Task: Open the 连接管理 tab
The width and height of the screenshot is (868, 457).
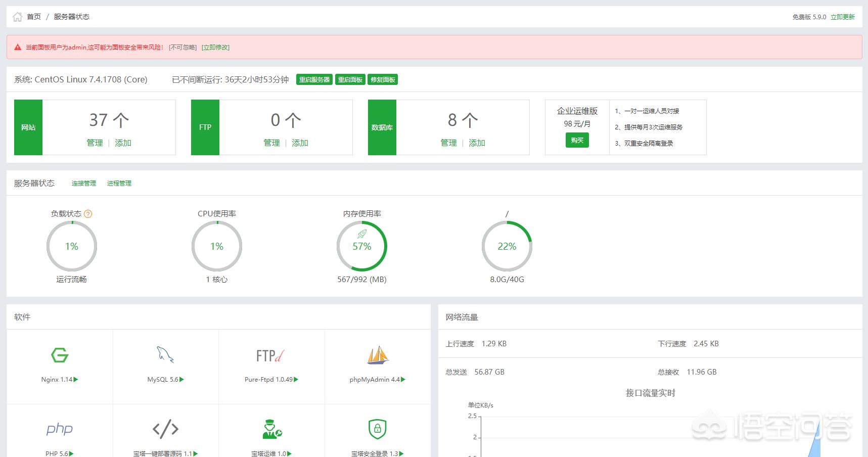Action: pyautogui.click(x=83, y=183)
